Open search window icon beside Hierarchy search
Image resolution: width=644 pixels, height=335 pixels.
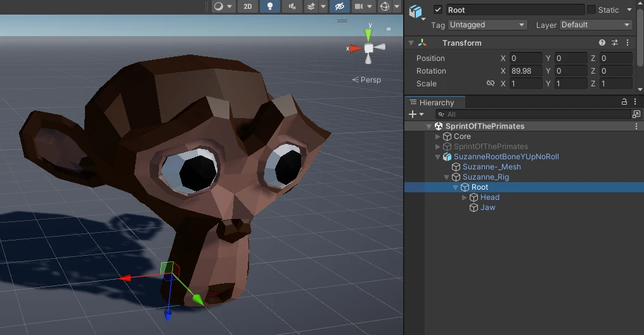tap(636, 114)
